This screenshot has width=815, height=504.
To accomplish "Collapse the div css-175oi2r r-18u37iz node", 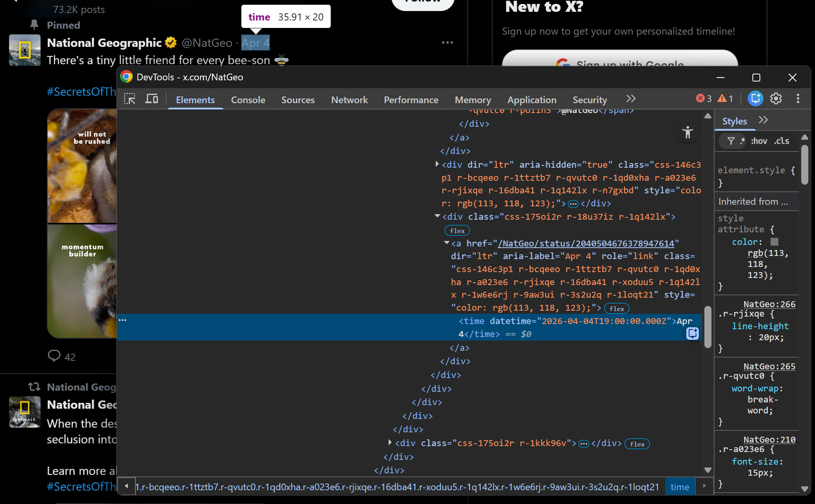I will pyautogui.click(x=437, y=216).
